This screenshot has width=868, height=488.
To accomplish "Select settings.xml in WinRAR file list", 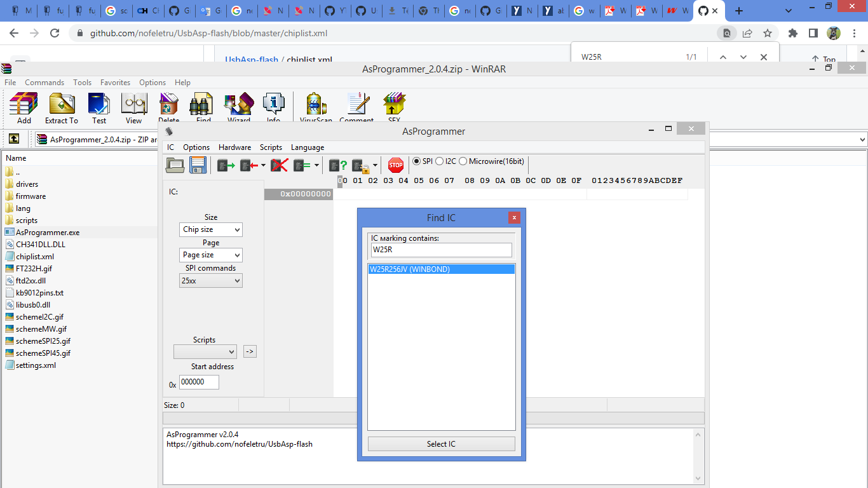I will point(36,365).
